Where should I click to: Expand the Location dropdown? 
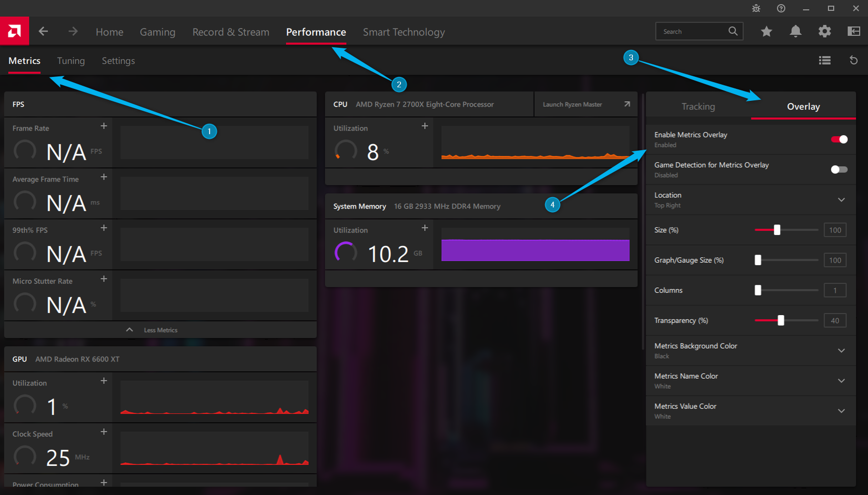point(841,200)
